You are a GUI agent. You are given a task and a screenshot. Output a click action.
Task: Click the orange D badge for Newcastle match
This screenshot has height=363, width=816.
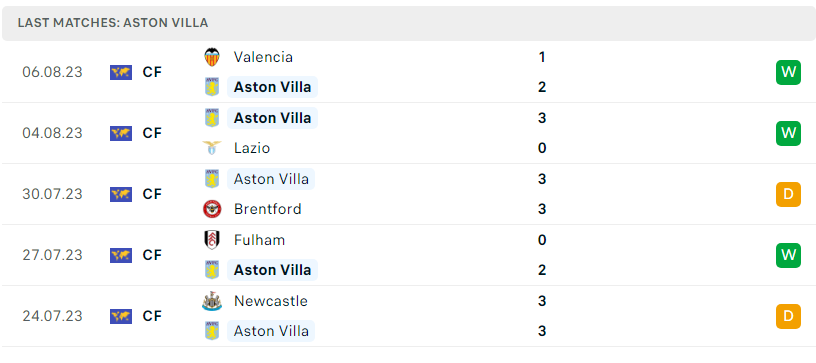click(788, 316)
